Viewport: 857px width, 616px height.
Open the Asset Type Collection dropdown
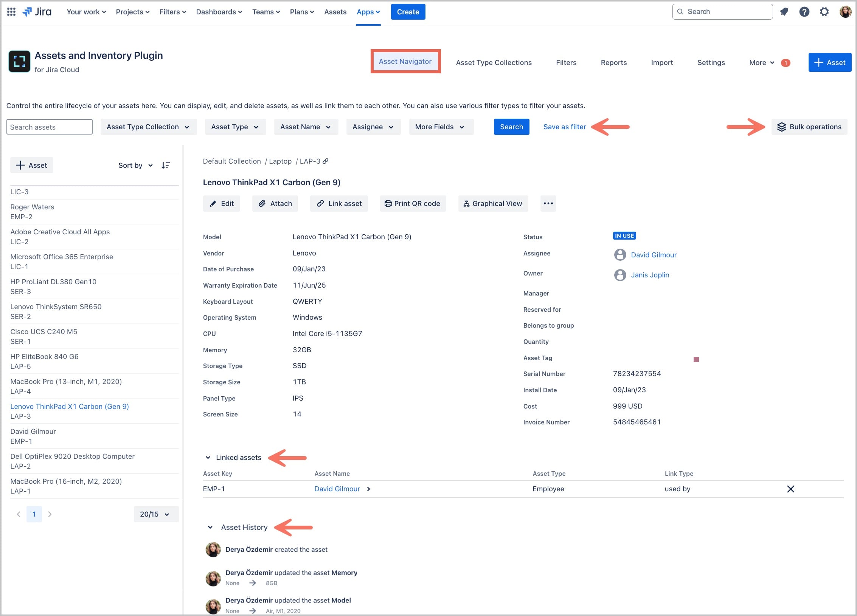tap(149, 127)
